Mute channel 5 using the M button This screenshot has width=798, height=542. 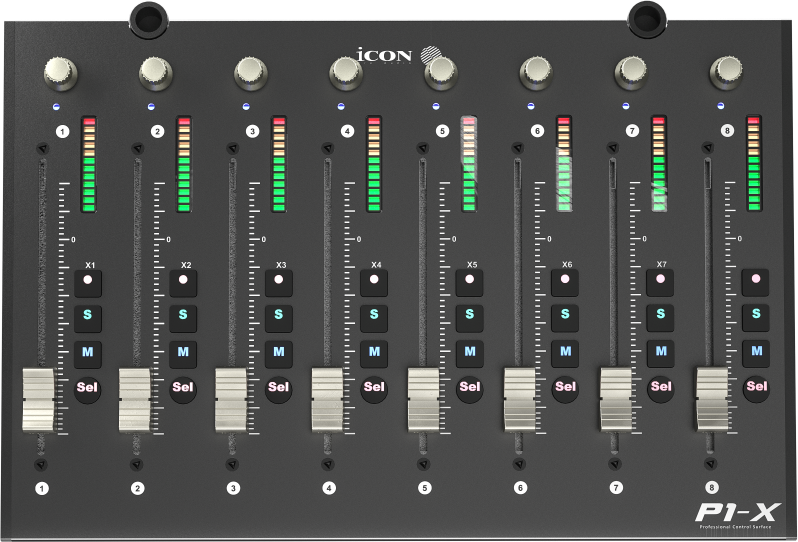(469, 351)
